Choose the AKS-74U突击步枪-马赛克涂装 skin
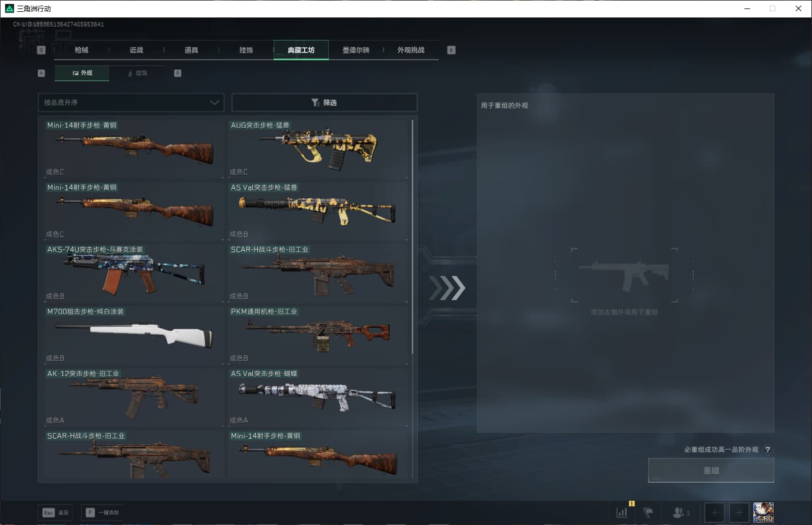 pos(133,272)
